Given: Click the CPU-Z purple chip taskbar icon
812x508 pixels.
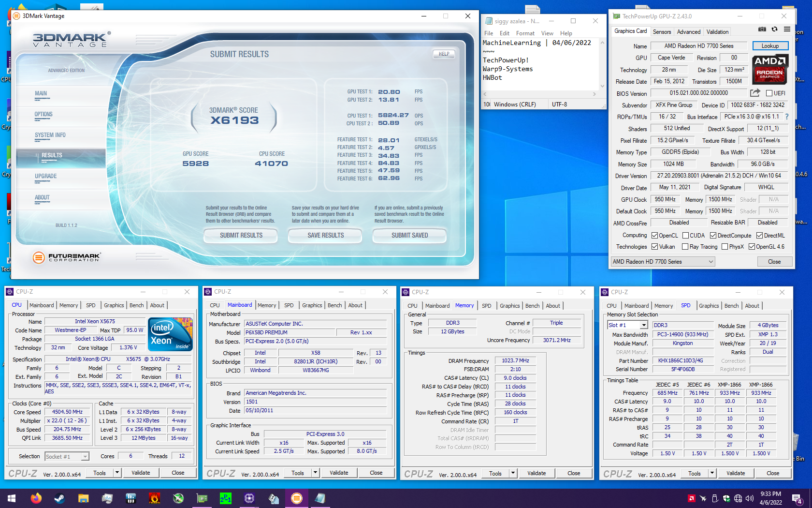Looking at the screenshot, I should [249, 498].
